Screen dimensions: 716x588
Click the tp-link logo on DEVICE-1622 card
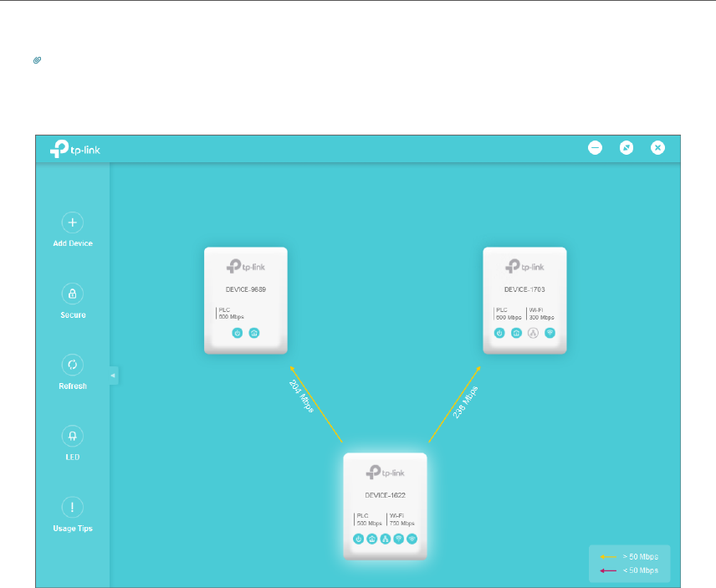385,472
